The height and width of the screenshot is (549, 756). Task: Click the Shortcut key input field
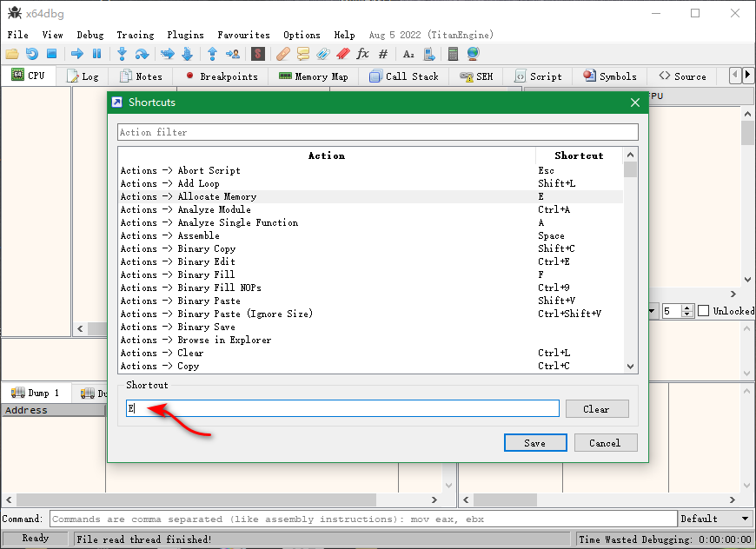pos(342,408)
